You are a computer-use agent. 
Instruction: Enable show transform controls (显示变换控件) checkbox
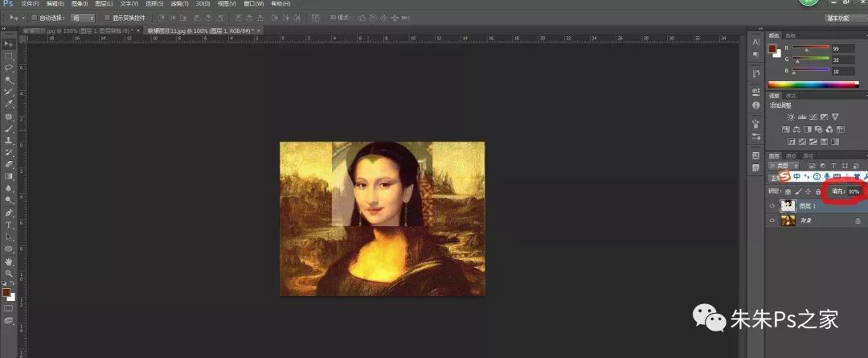click(107, 17)
